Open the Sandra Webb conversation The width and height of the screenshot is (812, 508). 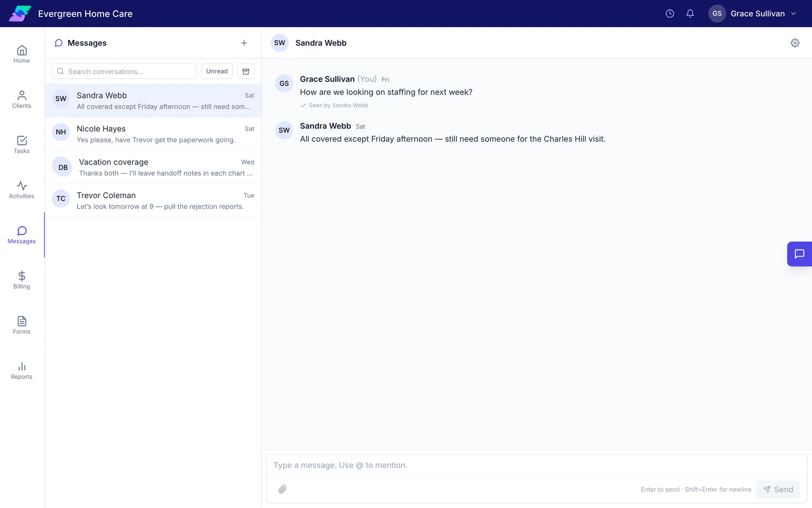click(x=153, y=101)
